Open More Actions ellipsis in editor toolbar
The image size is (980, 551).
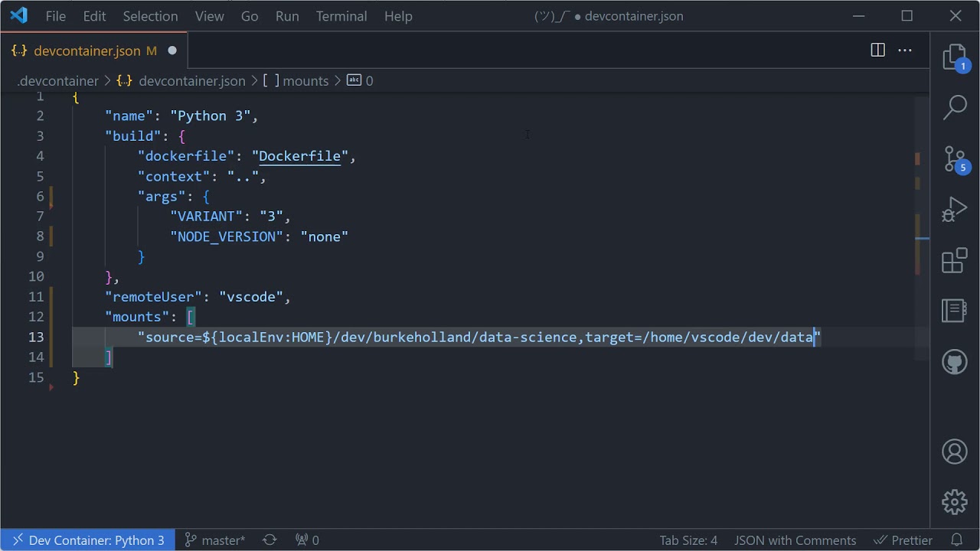pyautogui.click(x=905, y=51)
